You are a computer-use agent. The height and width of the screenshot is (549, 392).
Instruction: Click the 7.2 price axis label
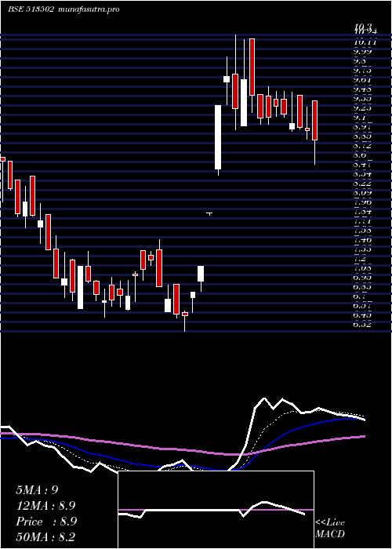pyautogui.click(x=361, y=260)
